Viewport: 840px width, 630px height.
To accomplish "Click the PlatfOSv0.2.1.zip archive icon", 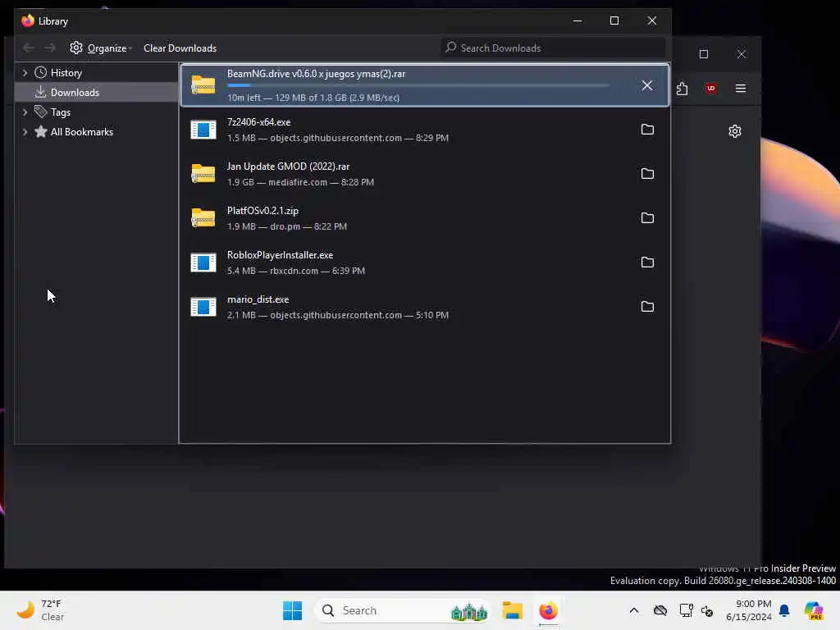I will [x=203, y=218].
